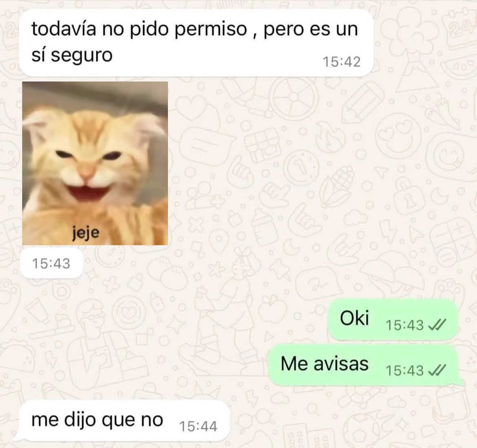The height and width of the screenshot is (448, 477).
Task: Tap the read checkmarks on the 'Me avisas' message
Action: (x=437, y=371)
